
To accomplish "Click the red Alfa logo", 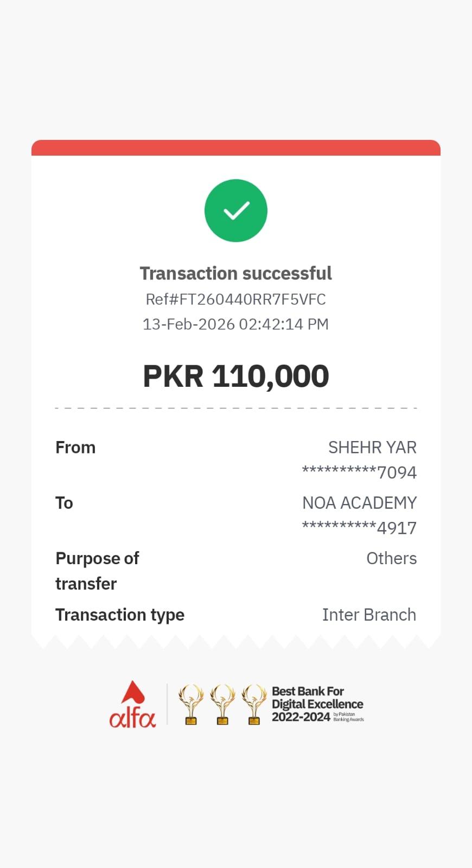I will pos(132,705).
